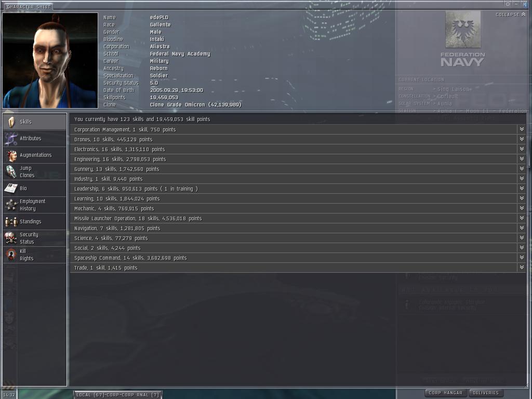Open the Local chat channel tab

[117, 395]
